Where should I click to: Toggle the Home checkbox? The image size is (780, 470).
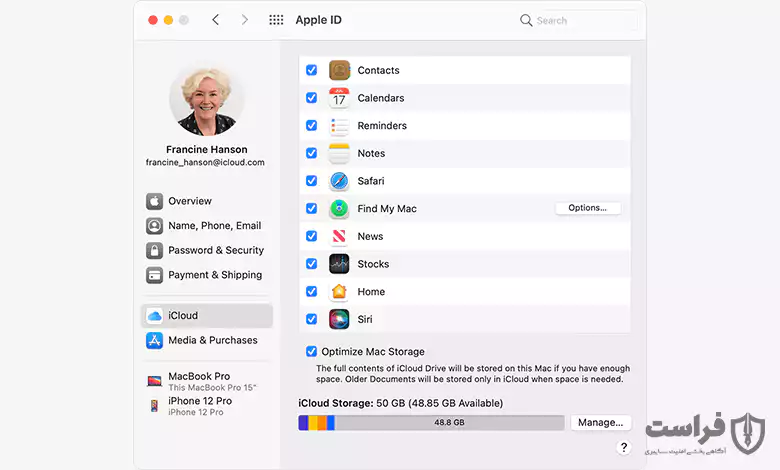(x=311, y=291)
